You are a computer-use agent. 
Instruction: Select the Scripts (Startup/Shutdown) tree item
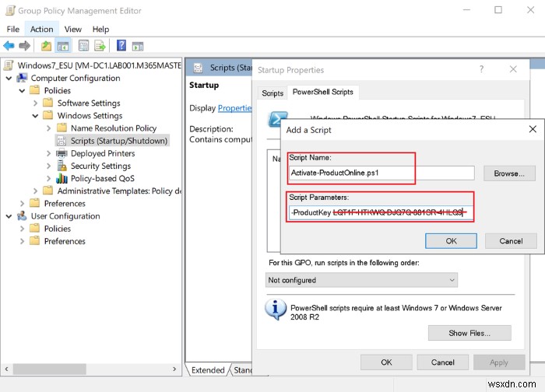pyautogui.click(x=112, y=141)
